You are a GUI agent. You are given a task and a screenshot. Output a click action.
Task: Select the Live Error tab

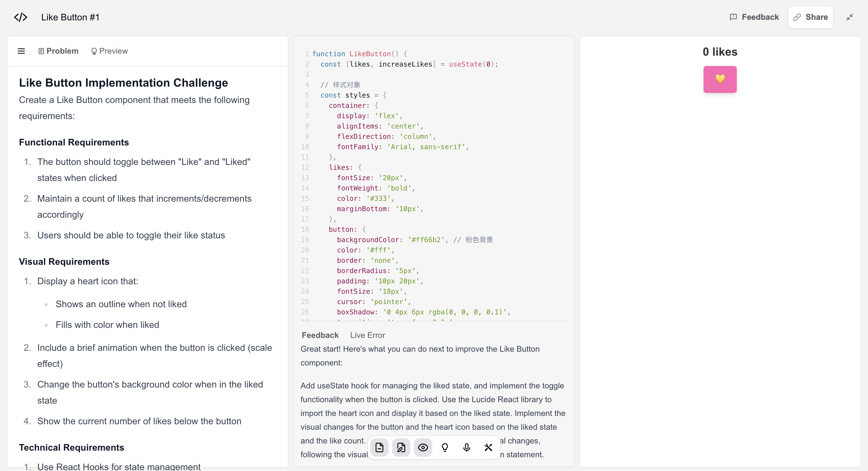[x=367, y=335]
